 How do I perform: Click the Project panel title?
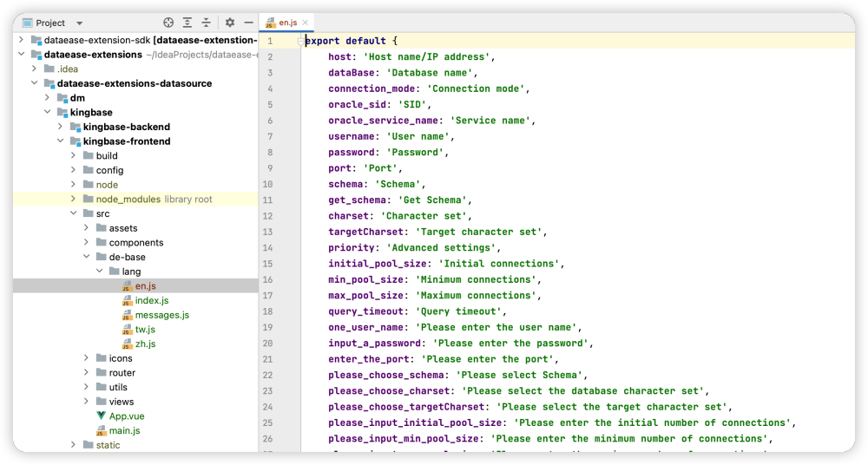(x=50, y=23)
